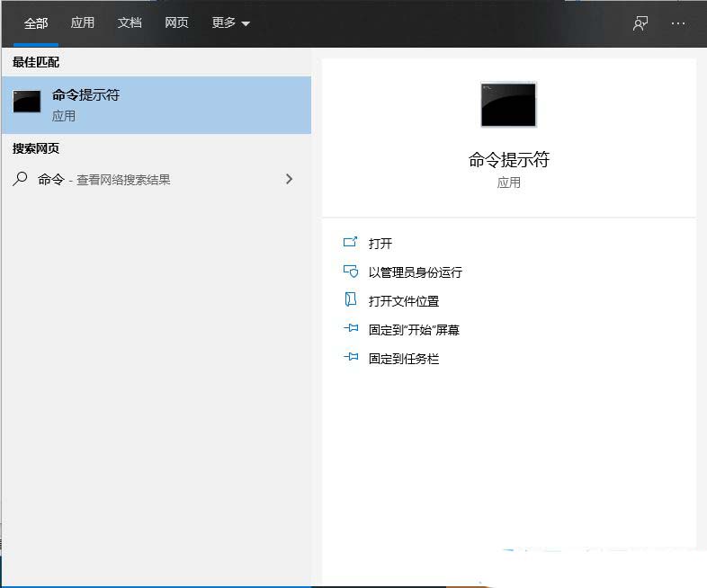Image resolution: width=707 pixels, height=588 pixels.
Task: Expand the 更多 filter dropdown
Action: (231, 23)
